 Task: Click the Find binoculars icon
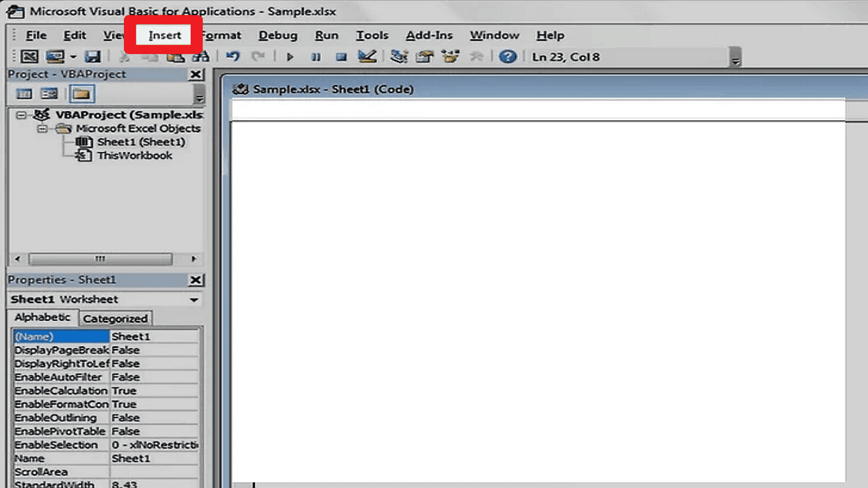tap(201, 57)
